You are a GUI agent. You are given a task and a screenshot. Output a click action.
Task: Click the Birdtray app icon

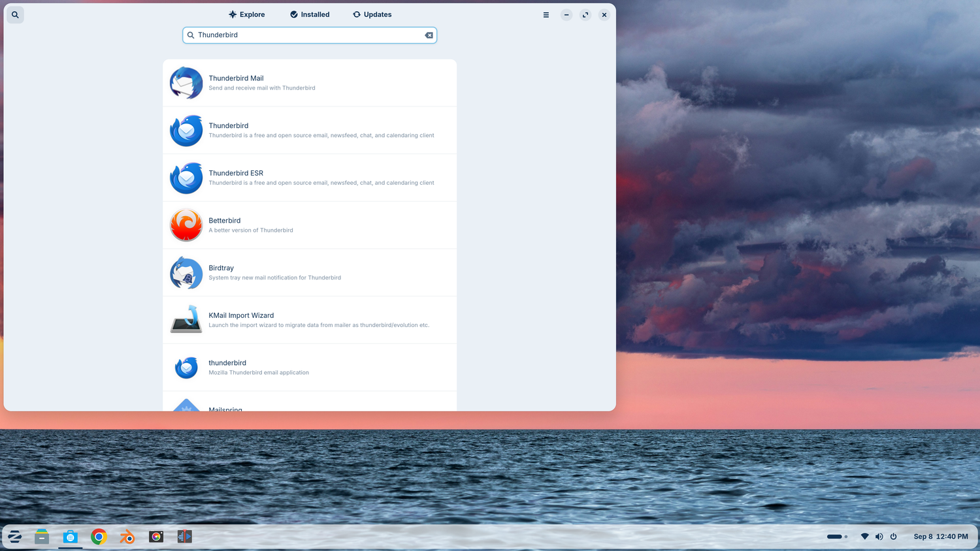coord(186,273)
